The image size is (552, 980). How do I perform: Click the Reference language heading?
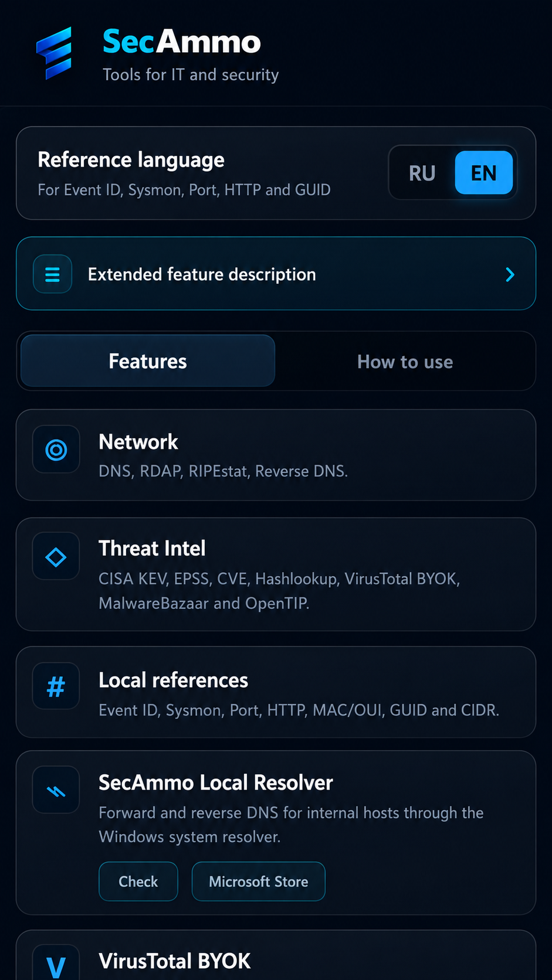coord(131,159)
